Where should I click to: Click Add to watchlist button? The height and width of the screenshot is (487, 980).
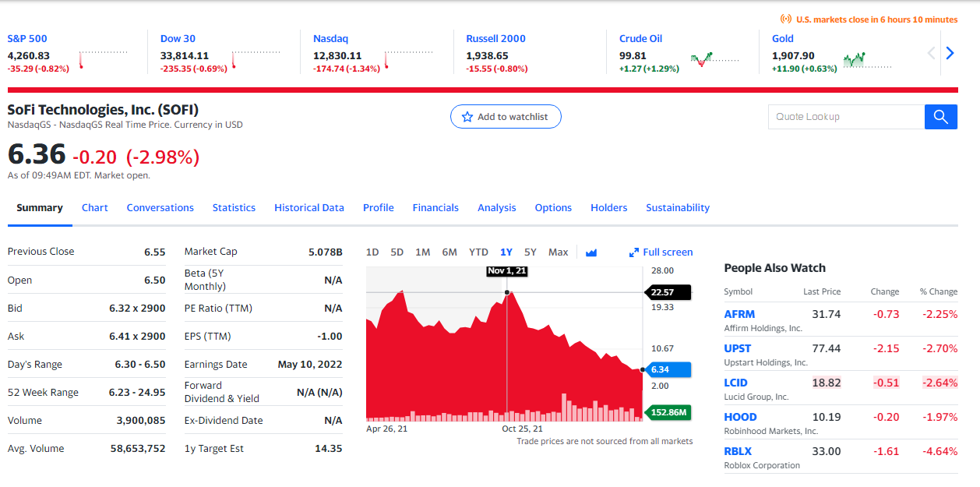(506, 117)
